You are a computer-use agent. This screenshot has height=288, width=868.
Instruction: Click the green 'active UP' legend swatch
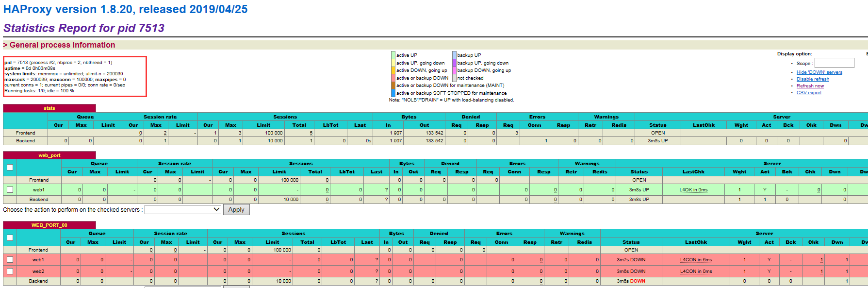pos(393,55)
